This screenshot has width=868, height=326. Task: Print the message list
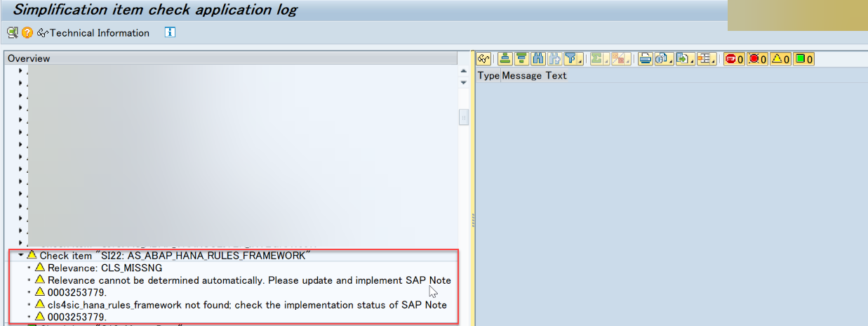646,59
